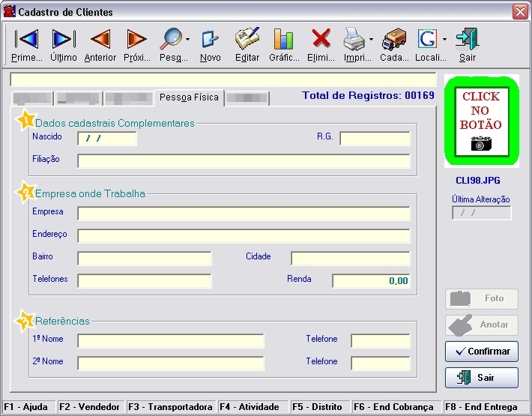Jump to the last record (Último)
Image resolution: width=532 pixels, height=416 pixels.
pyautogui.click(x=63, y=44)
